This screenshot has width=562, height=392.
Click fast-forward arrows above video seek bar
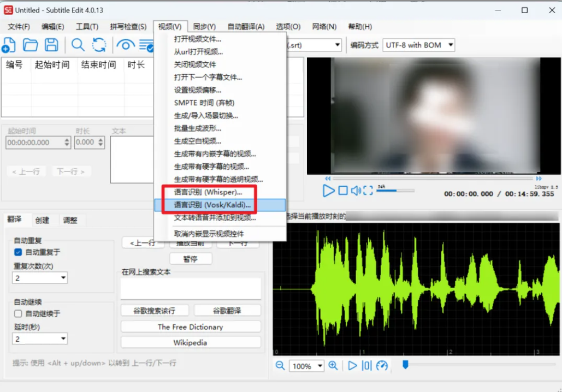click(x=539, y=179)
